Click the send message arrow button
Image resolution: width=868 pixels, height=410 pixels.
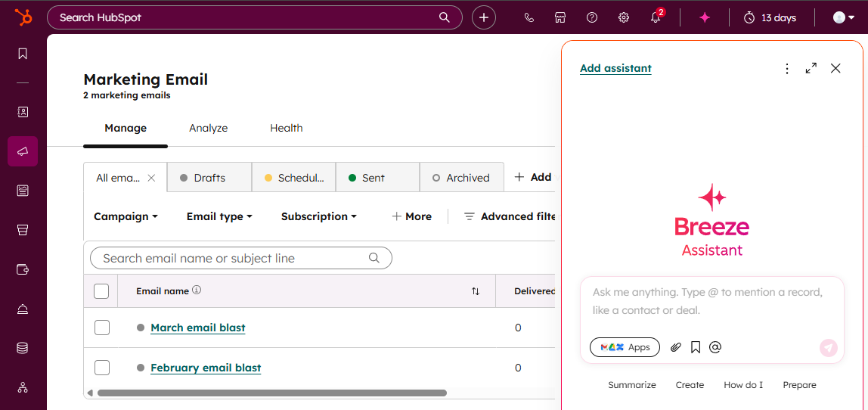tap(828, 348)
